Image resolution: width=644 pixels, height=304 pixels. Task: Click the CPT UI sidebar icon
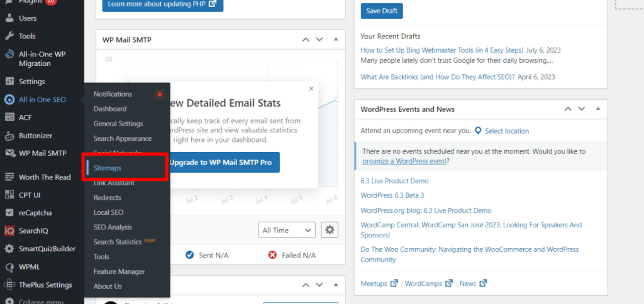[9, 195]
